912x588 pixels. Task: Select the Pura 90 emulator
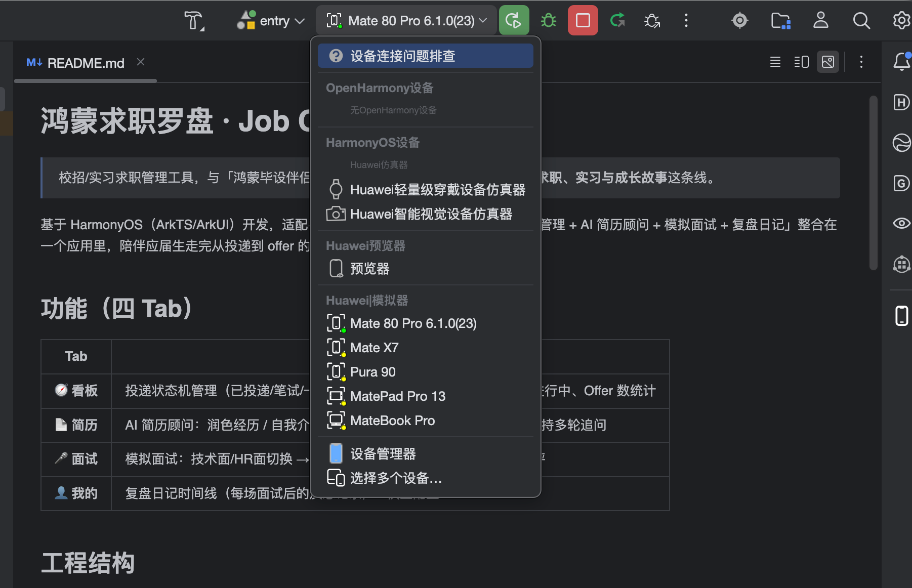pyautogui.click(x=426, y=372)
